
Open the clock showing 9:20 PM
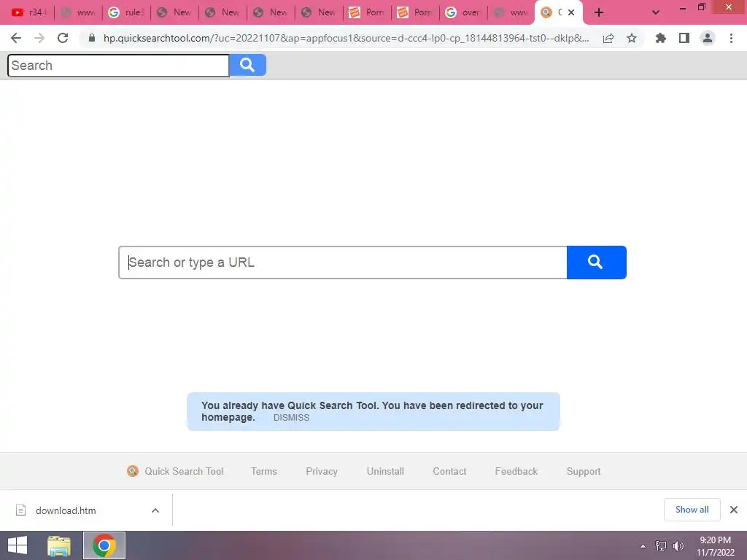pyautogui.click(x=715, y=546)
